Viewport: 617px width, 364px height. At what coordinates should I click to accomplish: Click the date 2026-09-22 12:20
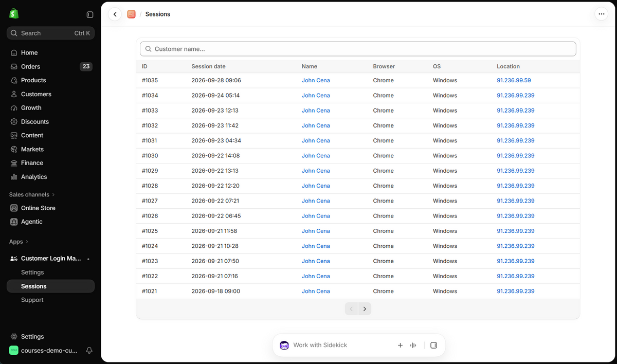(215, 186)
